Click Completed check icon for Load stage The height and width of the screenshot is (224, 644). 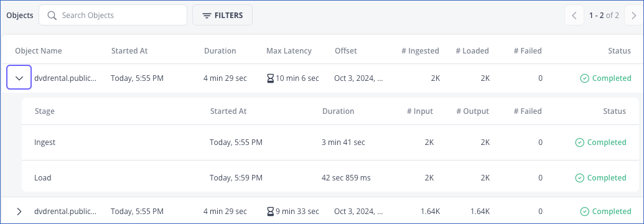coord(579,178)
